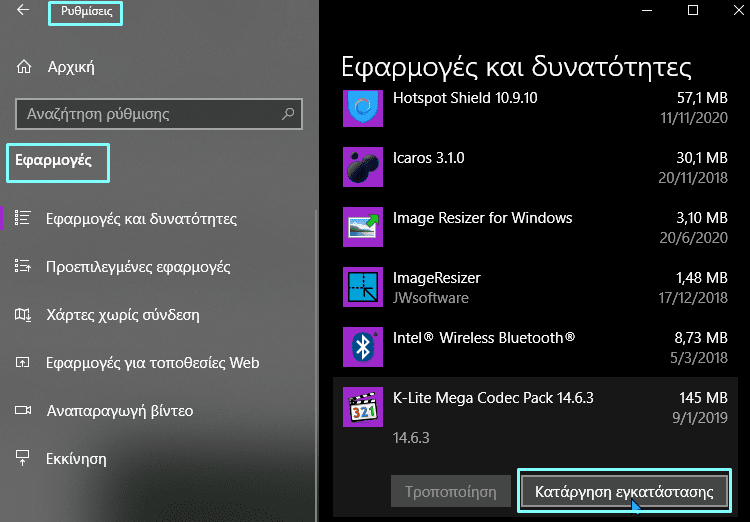Image resolution: width=750 pixels, height=522 pixels.
Task: Click the Χάρτες χωρίς σύνδεση map icon
Action: [x=22, y=314]
